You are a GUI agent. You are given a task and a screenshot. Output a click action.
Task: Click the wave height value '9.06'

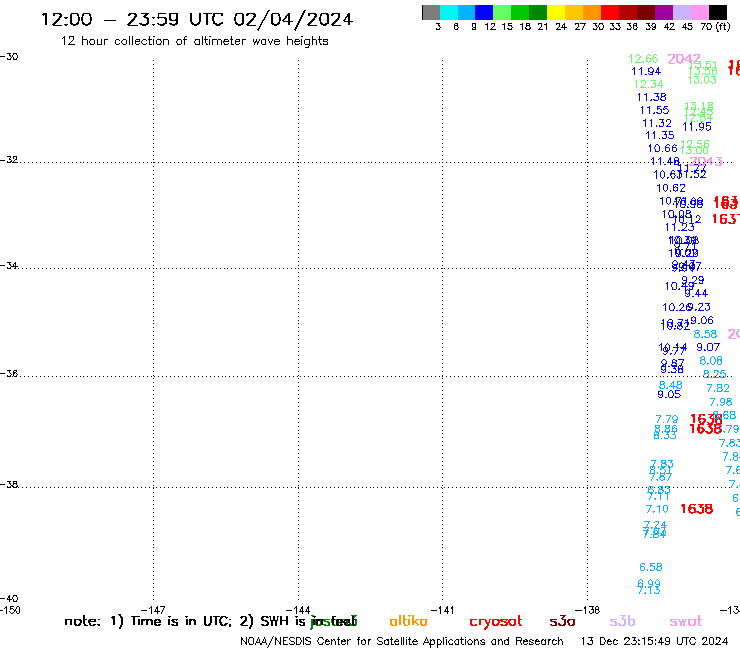(x=702, y=321)
